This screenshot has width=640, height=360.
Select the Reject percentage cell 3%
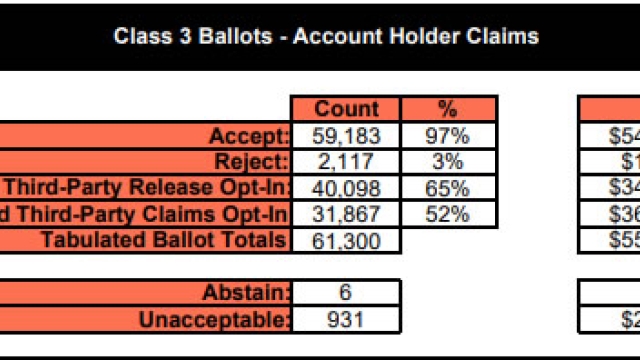[x=449, y=162]
